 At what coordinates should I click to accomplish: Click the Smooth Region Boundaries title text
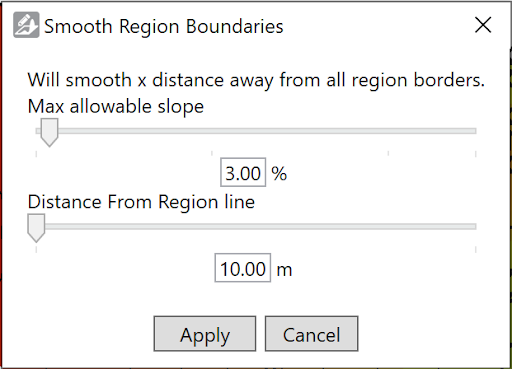tap(164, 27)
